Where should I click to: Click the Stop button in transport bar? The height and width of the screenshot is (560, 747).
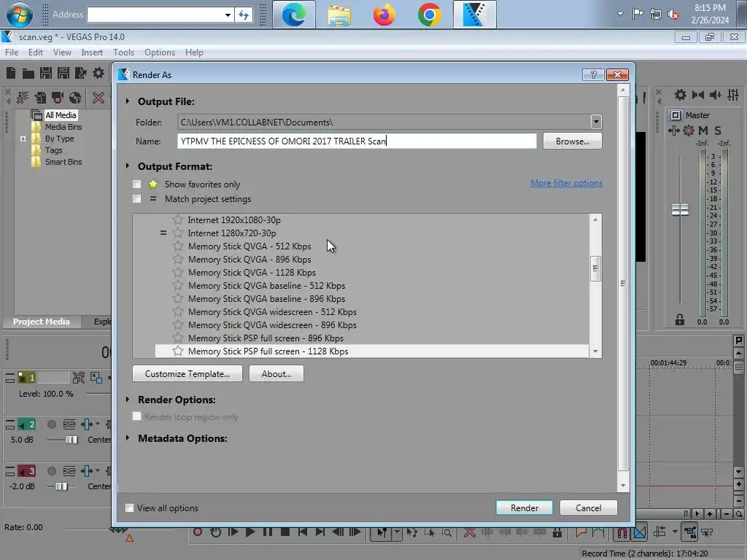tap(285, 532)
